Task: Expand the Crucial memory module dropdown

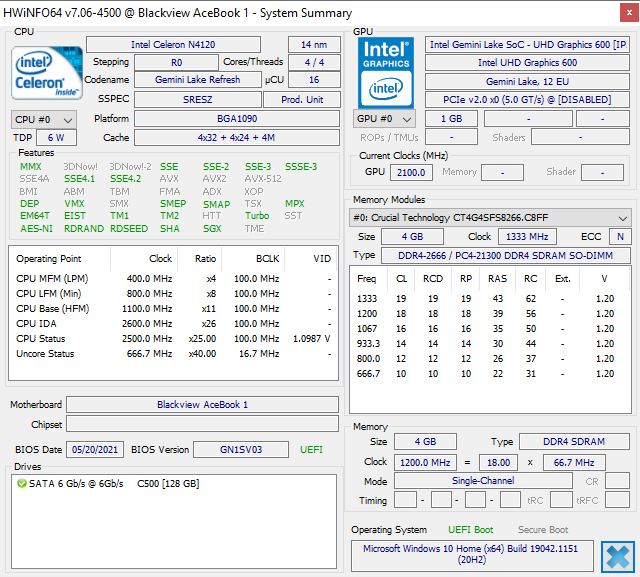Action: pos(623,217)
